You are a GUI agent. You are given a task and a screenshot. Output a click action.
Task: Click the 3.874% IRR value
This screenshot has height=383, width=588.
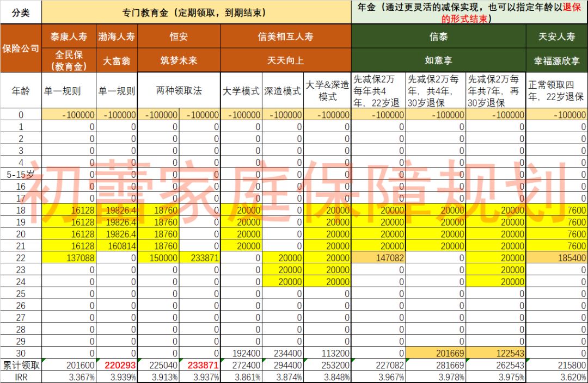pyautogui.click(x=283, y=377)
